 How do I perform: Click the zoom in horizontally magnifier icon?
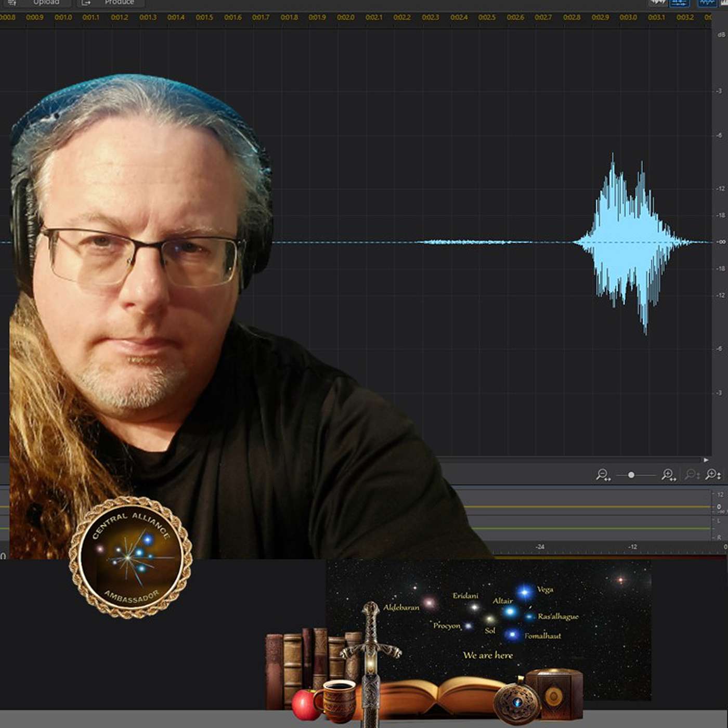point(668,473)
